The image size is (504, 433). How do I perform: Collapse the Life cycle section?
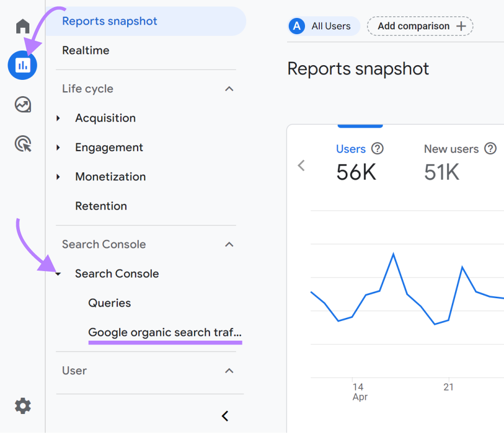(229, 89)
